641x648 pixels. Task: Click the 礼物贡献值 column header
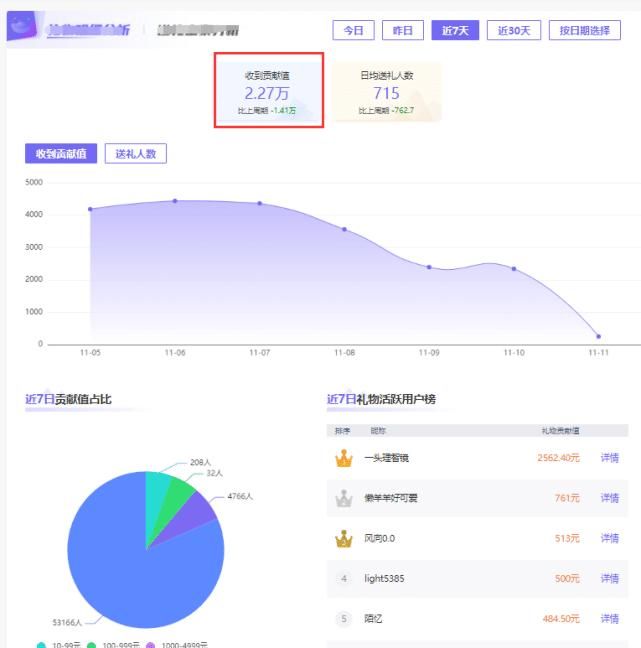[560, 431]
